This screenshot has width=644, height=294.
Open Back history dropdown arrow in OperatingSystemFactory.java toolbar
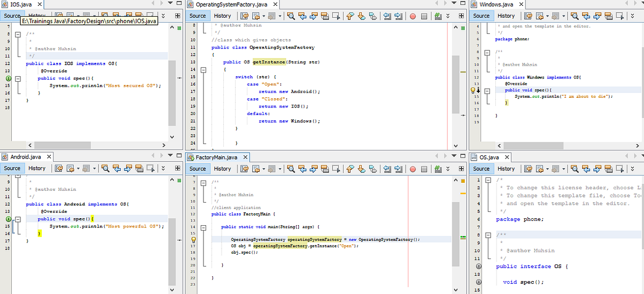coord(264,16)
